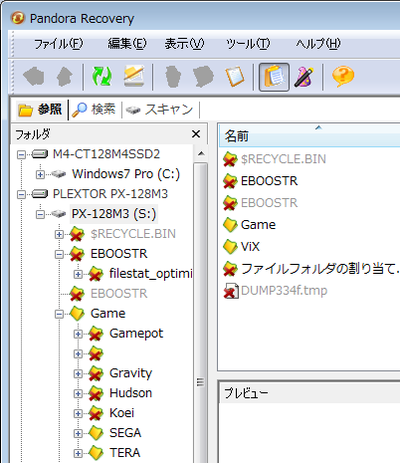
Task: Select Windows7 Pro (C:) in the tree
Action: (x=126, y=174)
